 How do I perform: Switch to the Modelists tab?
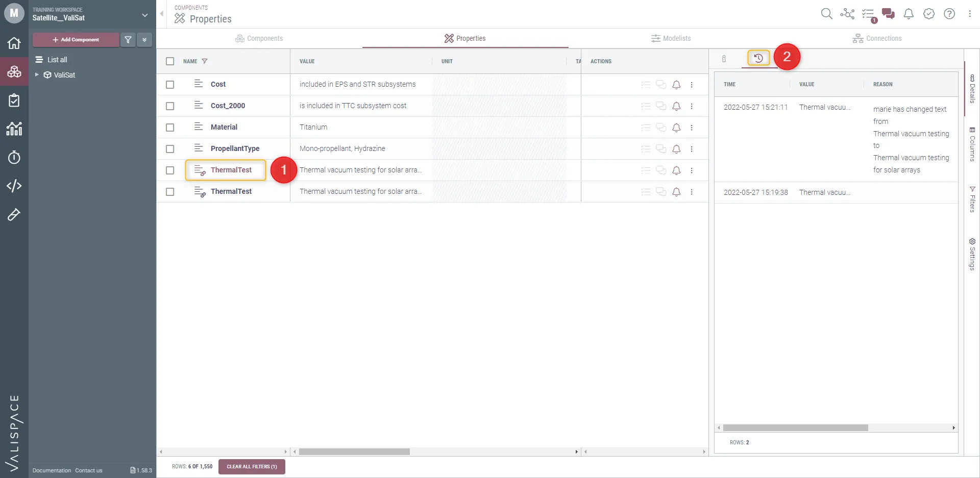671,38
